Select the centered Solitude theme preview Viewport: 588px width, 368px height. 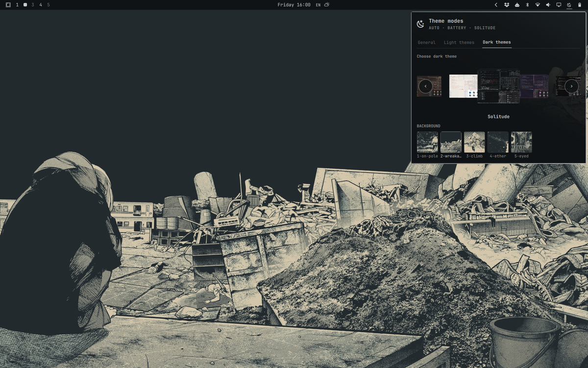coord(499,86)
